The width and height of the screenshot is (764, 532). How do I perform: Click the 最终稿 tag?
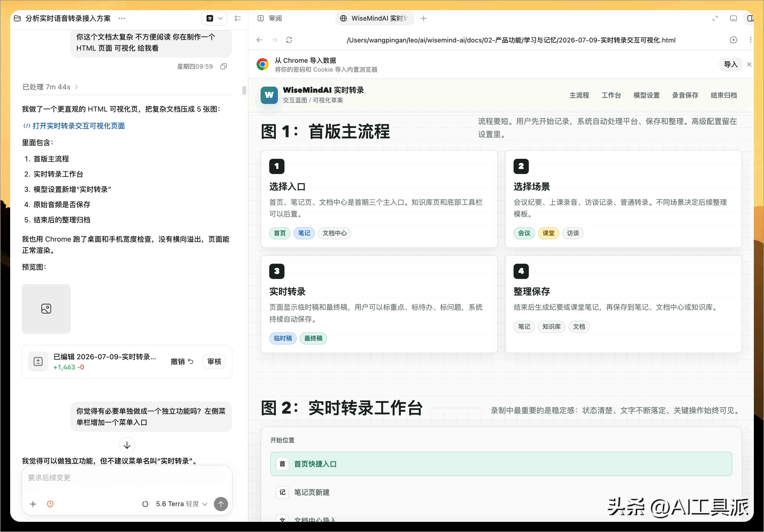(x=313, y=338)
